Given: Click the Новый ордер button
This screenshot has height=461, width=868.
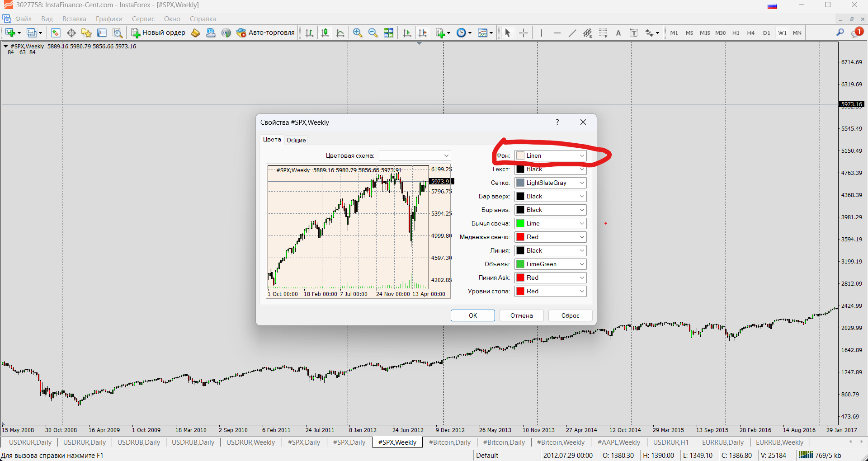Looking at the screenshot, I should (x=158, y=33).
